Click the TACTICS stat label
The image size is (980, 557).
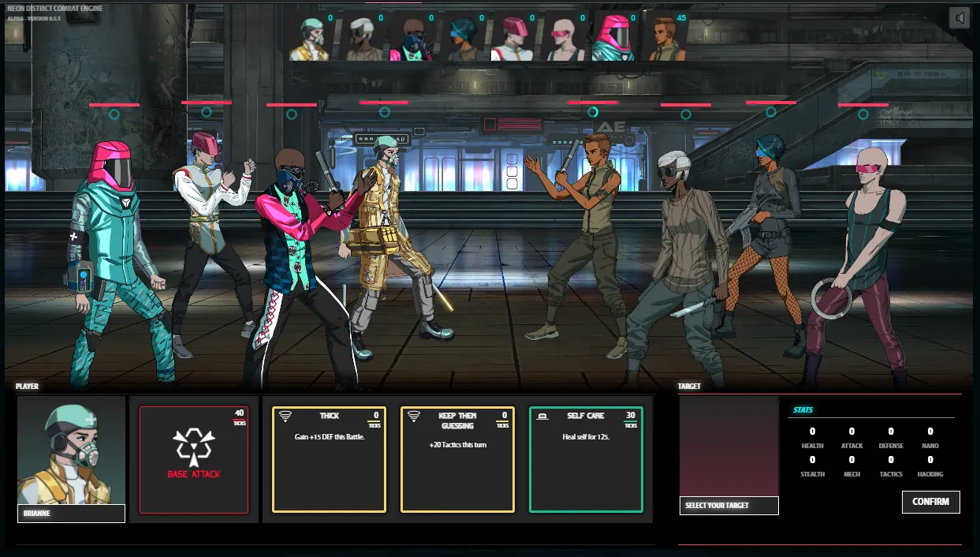891,474
